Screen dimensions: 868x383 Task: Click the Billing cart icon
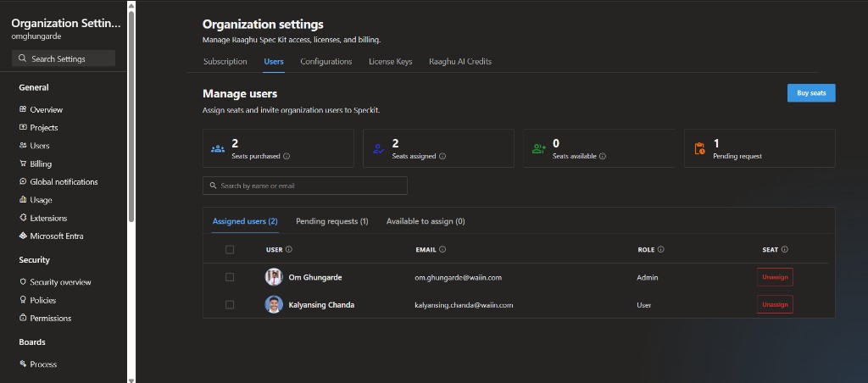23,164
